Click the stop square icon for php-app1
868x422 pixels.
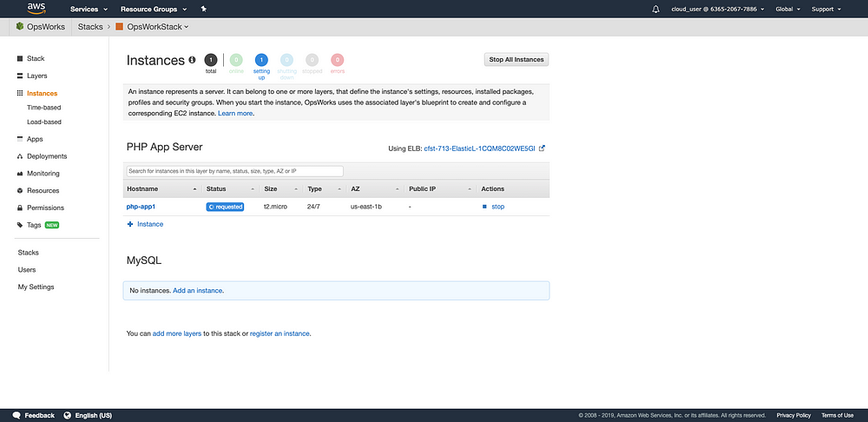(x=484, y=207)
